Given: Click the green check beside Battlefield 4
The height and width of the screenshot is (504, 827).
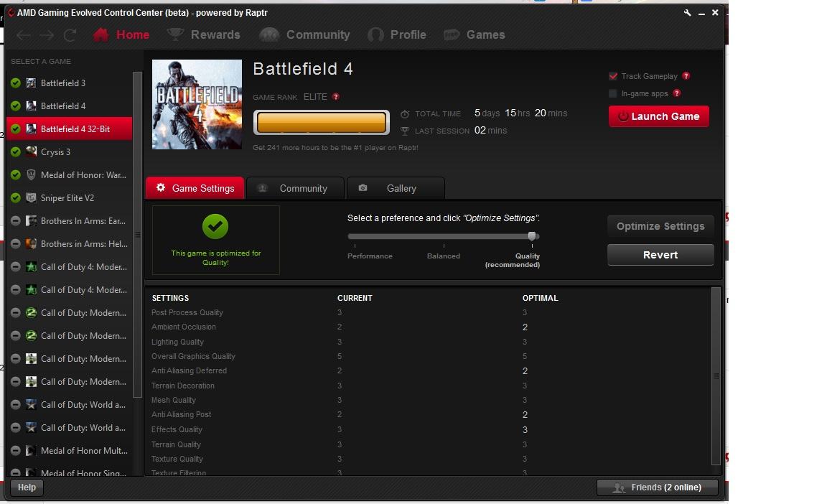Looking at the screenshot, I should 16,106.
